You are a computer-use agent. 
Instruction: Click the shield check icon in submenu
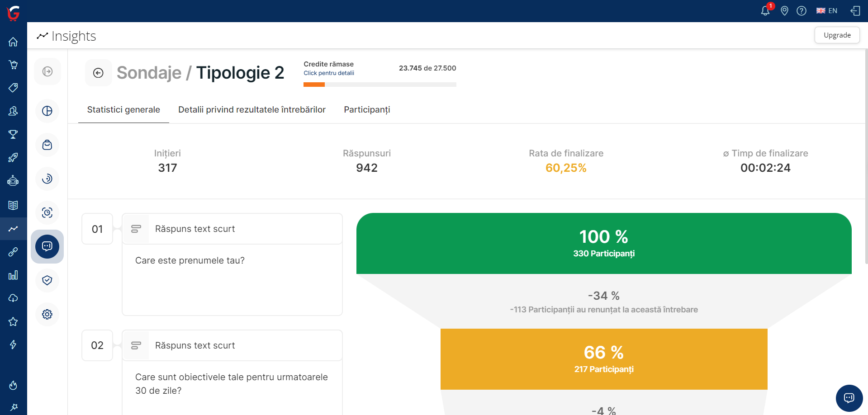coord(47,280)
